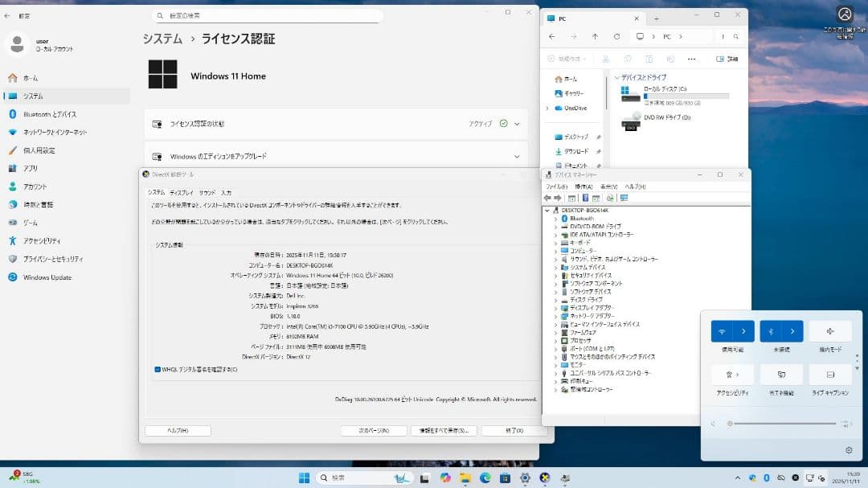Show hidden tray icons chevron
This screenshot has height=488, width=868.
tap(737, 478)
